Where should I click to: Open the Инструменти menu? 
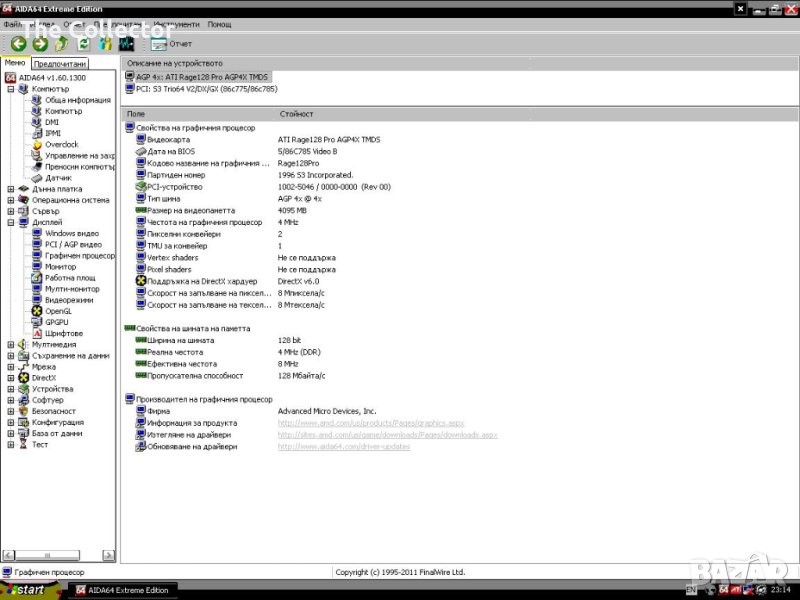click(179, 24)
